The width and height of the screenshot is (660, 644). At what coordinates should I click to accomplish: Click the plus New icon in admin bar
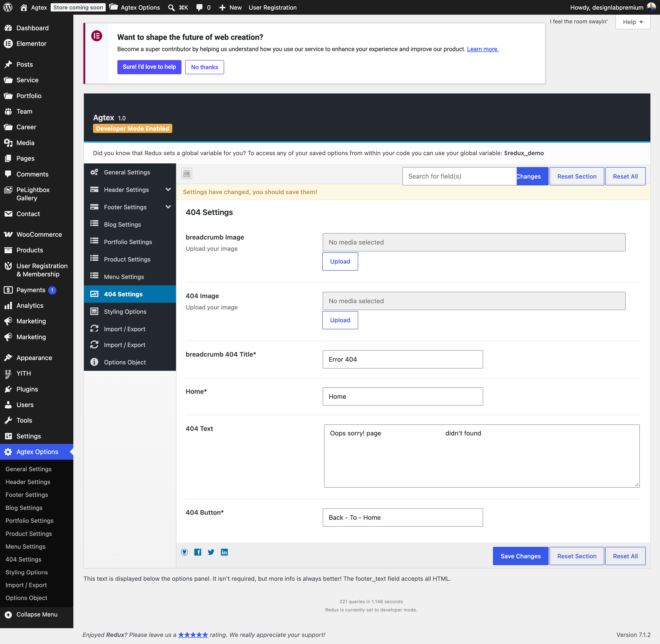(x=222, y=7)
